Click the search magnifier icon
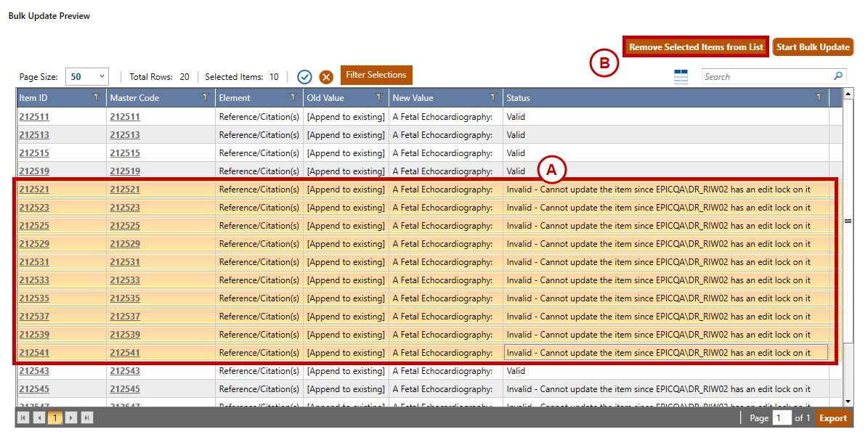Screen dimensions: 868x440 click(x=838, y=76)
